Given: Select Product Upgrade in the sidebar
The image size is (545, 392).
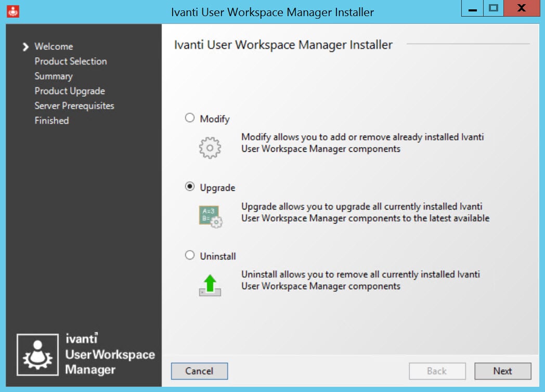Looking at the screenshot, I should (70, 91).
